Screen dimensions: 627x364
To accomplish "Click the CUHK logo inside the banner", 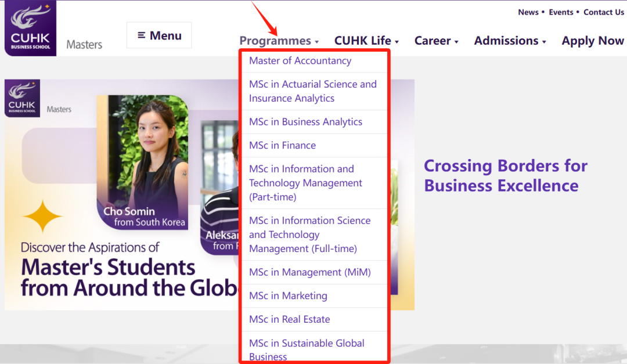I will click(x=22, y=98).
